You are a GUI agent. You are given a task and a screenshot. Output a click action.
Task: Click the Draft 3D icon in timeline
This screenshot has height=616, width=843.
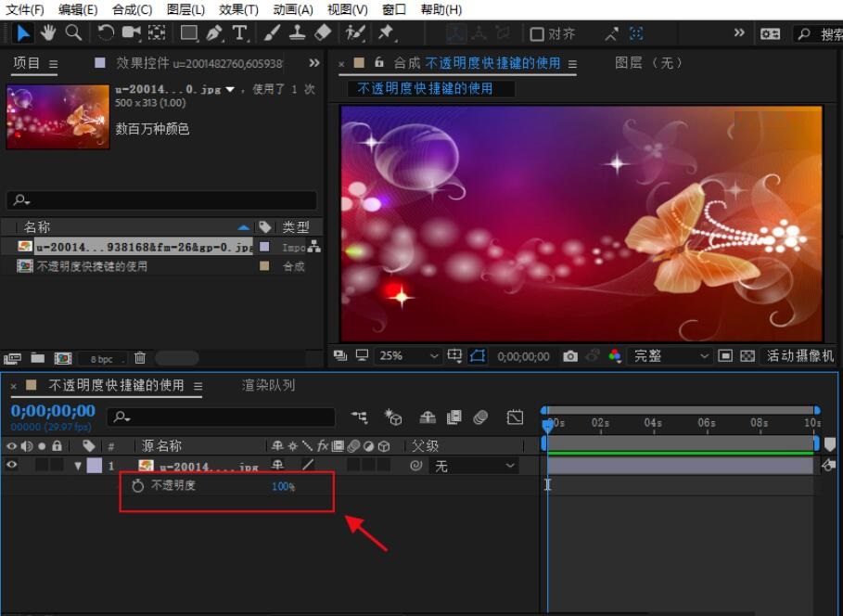[393, 417]
